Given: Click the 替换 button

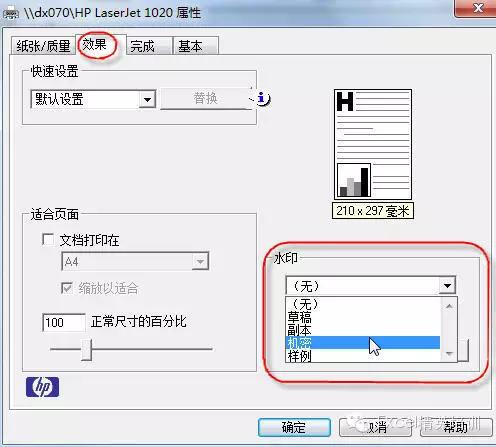Looking at the screenshot, I should tap(206, 98).
